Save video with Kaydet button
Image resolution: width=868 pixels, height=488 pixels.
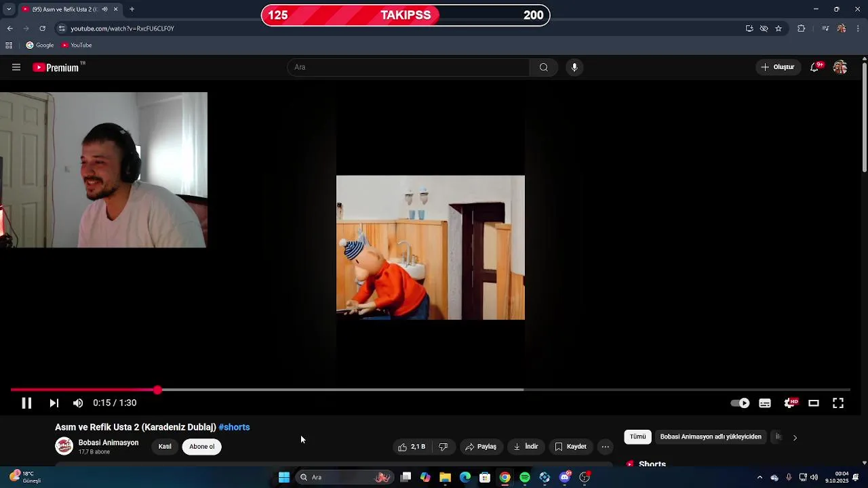(x=570, y=447)
